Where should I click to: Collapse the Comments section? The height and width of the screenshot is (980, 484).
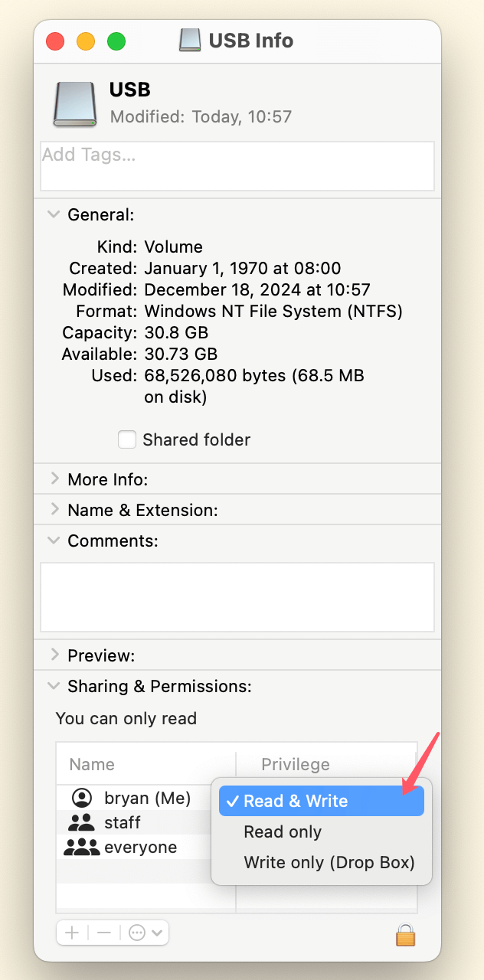click(x=54, y=541)
